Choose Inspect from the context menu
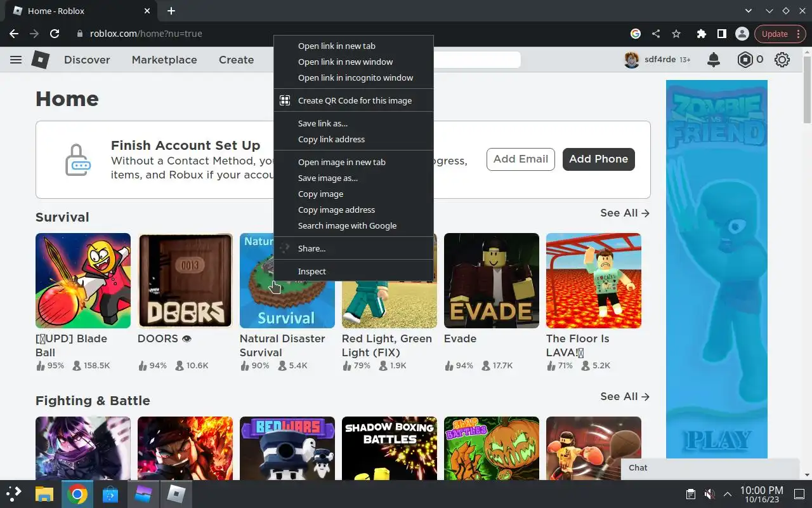Screen dimensions: 812x508 pyautogui.click(x=353, y=271)
